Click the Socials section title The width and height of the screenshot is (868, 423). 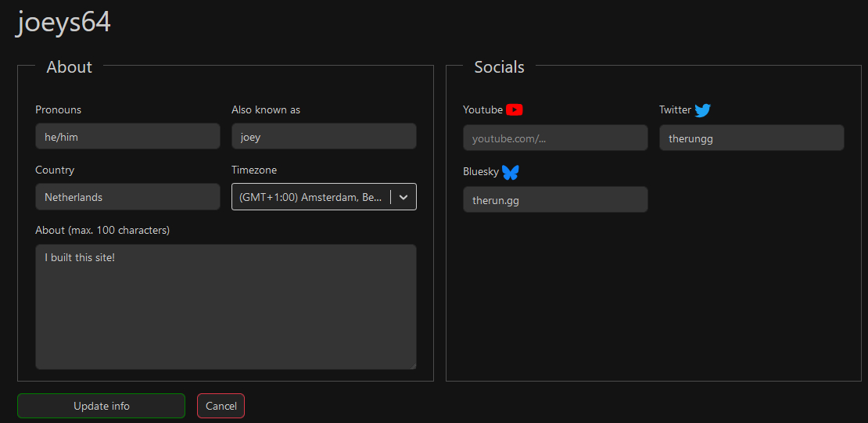(x=499, y=67)
